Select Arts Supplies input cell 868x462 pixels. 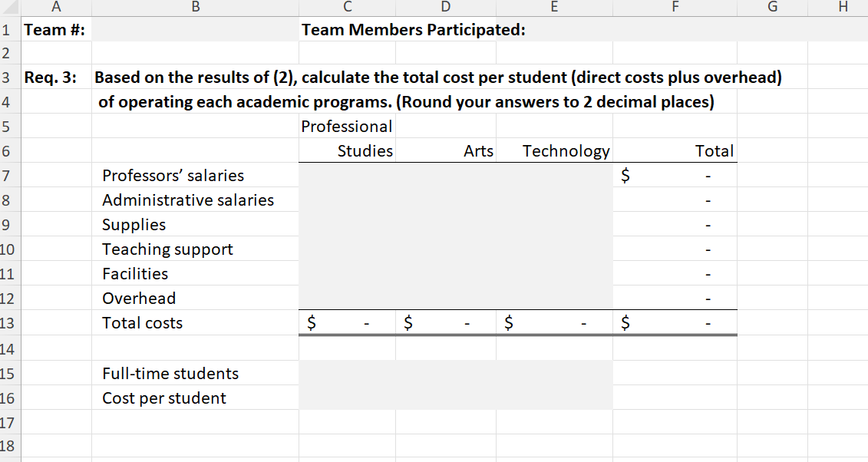[446, 225]
